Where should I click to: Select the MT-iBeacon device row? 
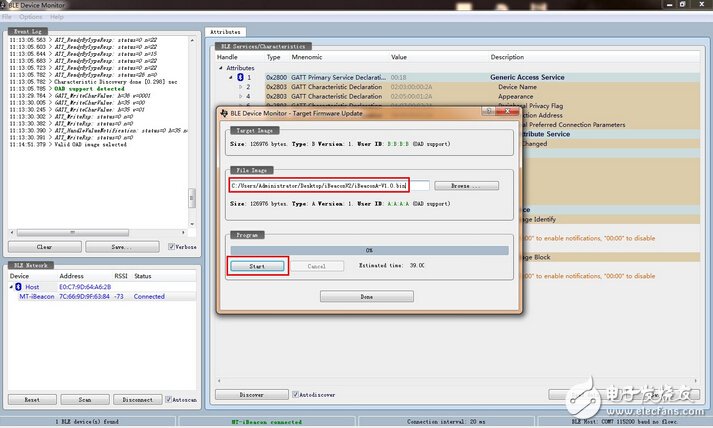point(102,296)
